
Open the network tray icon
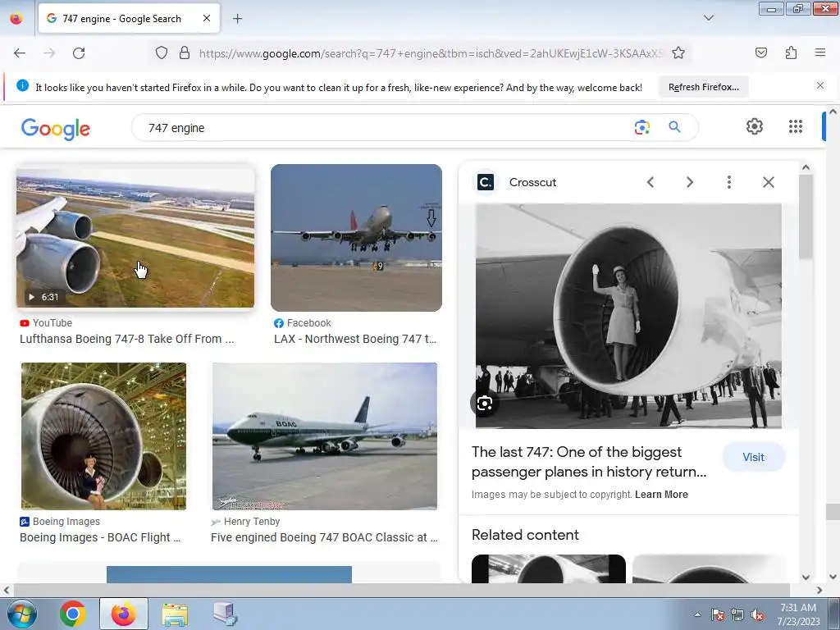(737, 614)
